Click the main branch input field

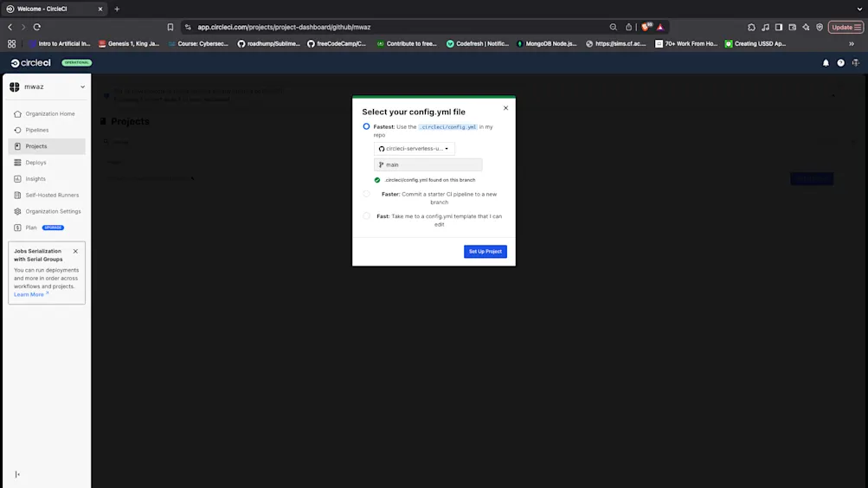(428, 165)
